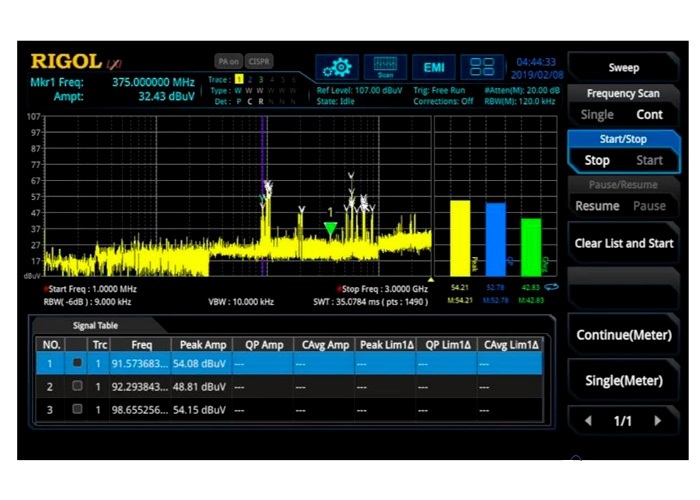Click the Scan mode icon
Image resolution: width=700 pixels, height=500 pixels.
click(x=385, y=67)
